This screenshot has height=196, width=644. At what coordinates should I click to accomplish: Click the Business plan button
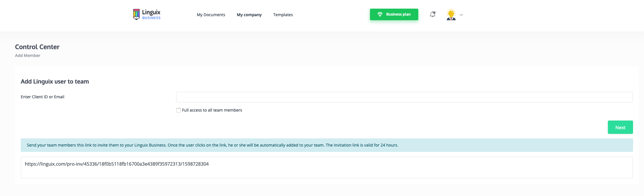[394, 14]
